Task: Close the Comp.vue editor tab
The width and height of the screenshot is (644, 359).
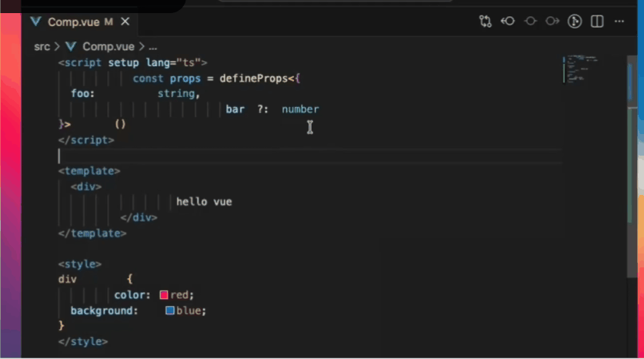Action: pyautogui.click(x=125, y=22)
